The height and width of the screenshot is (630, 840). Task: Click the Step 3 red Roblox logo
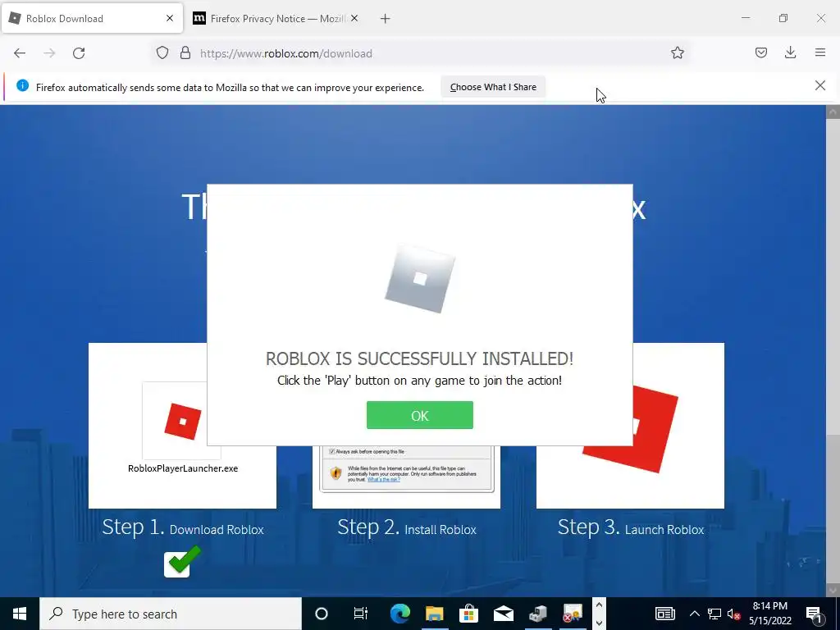(654, 428)
